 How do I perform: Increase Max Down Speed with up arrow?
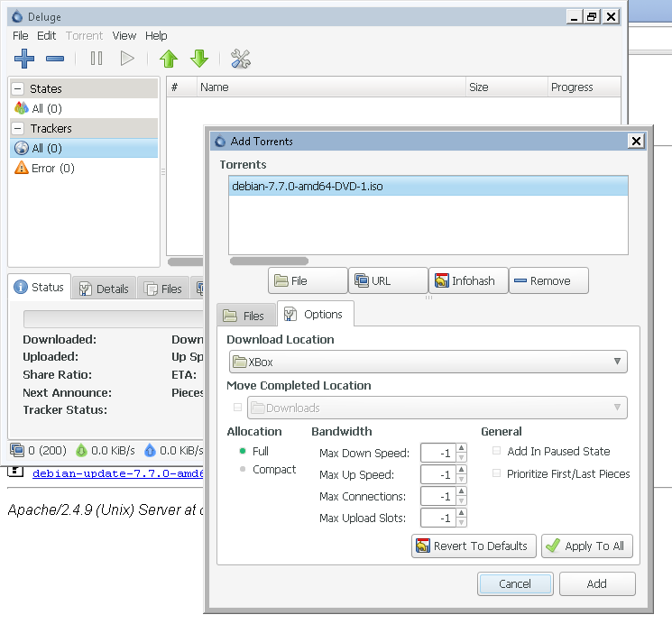461,448
